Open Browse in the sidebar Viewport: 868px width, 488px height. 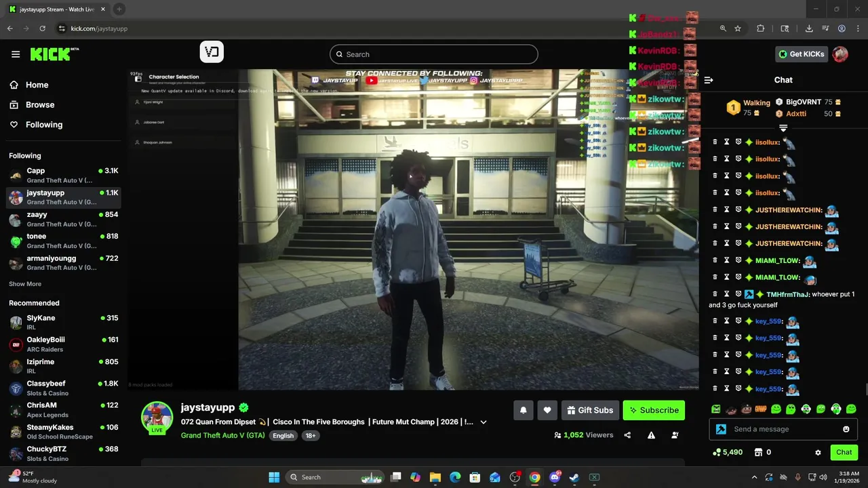tap(32, 104)
